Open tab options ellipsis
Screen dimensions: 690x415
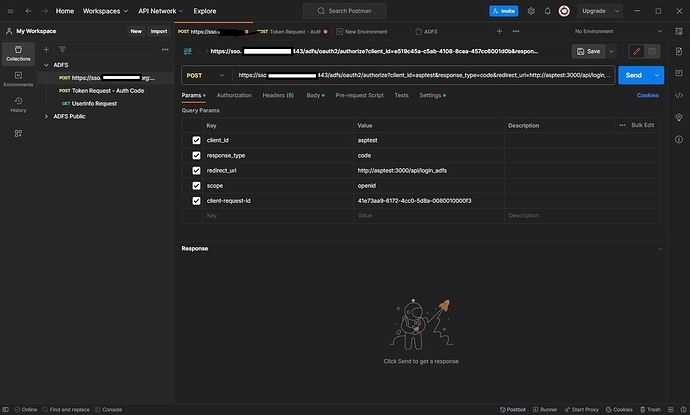click(516, 31)
